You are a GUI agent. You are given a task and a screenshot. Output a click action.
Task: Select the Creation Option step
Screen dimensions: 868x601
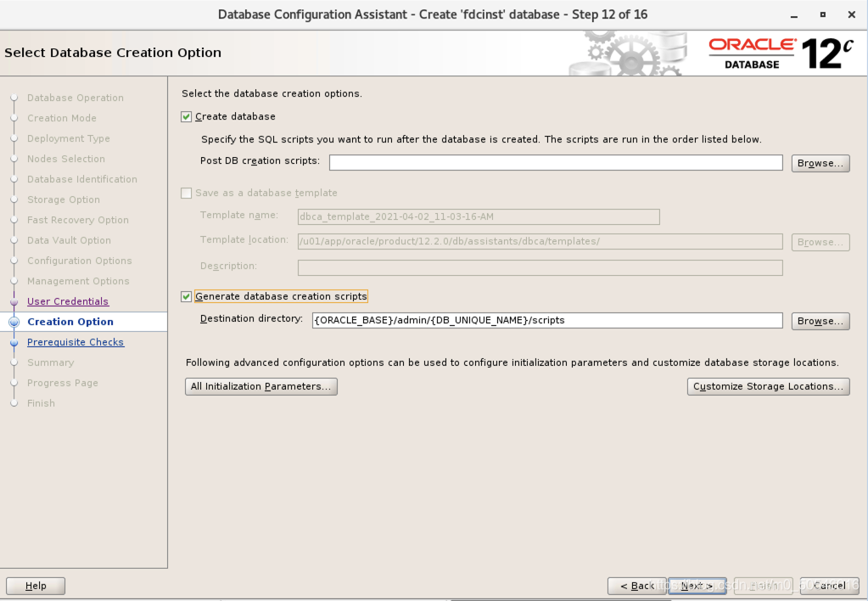point(70,322)
